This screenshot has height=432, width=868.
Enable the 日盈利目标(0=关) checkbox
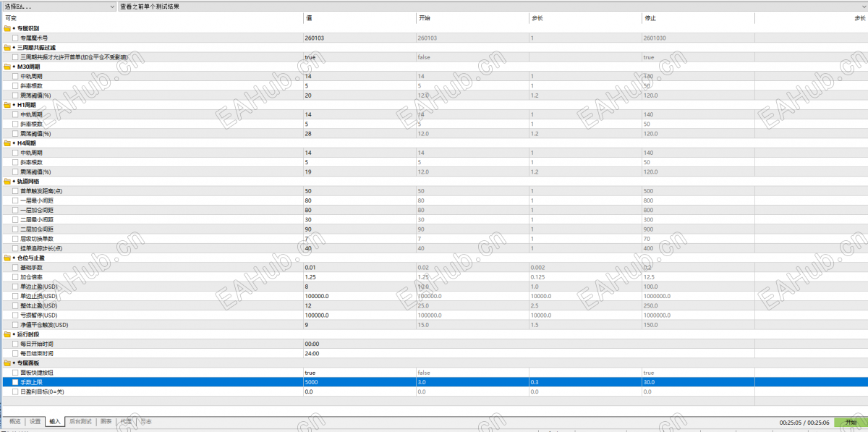[15, 391]
